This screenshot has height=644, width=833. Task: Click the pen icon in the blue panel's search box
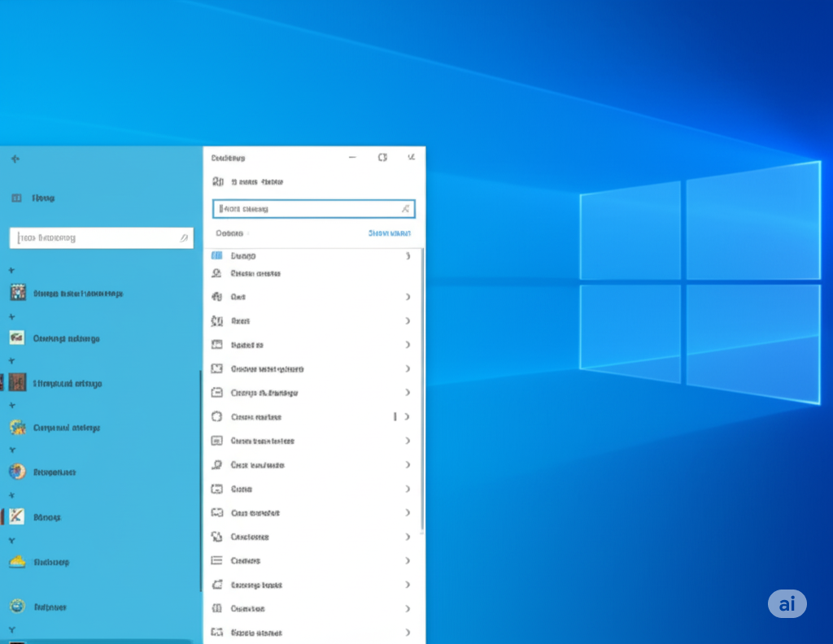pyautogui.click(x=184, y=238)
